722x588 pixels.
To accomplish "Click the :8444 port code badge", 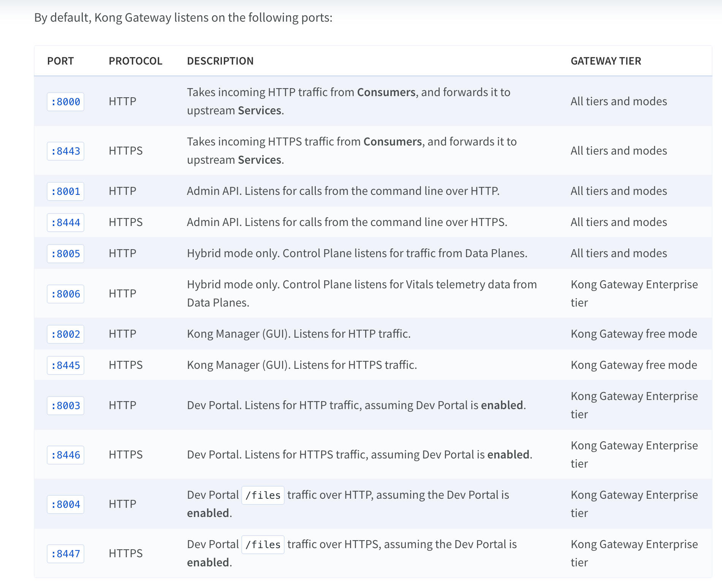I will pyautogui.click(x=65, y=223).
